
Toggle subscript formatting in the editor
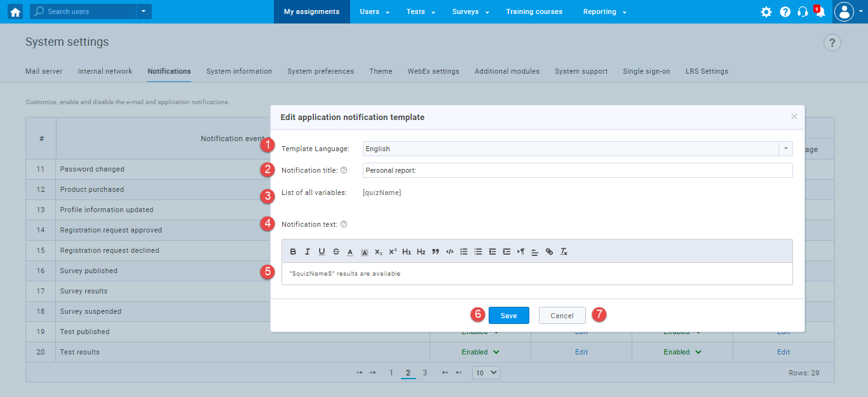(379, 252)
